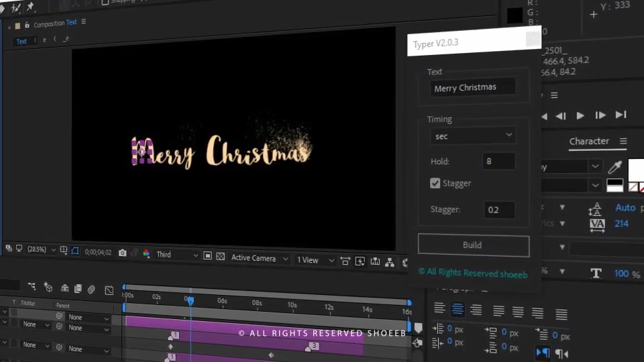644x362 pixels.
Task: Toggle the Composition viewer lock icon
Action: pos(27,25)
